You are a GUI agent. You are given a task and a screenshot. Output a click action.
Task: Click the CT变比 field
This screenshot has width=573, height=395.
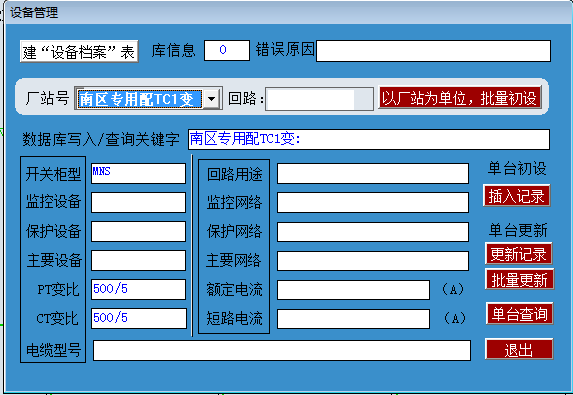click(x=138, y=318)
